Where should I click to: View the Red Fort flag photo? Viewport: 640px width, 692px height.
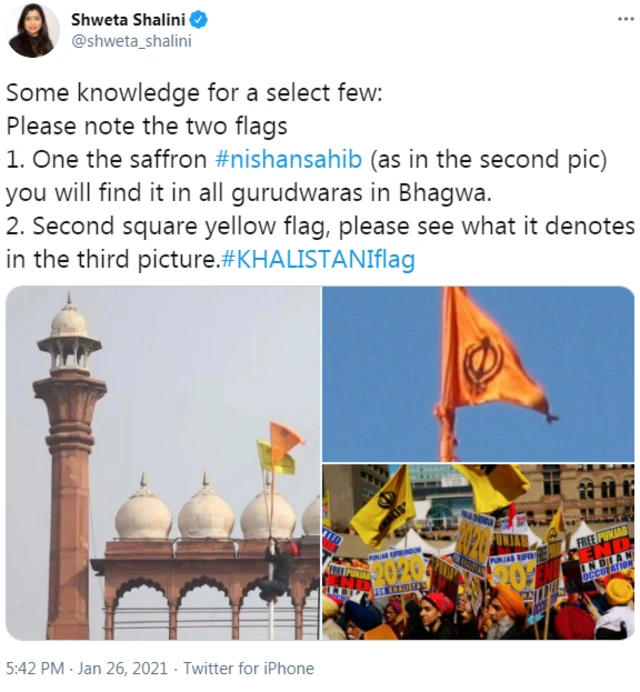coord(162,463)
